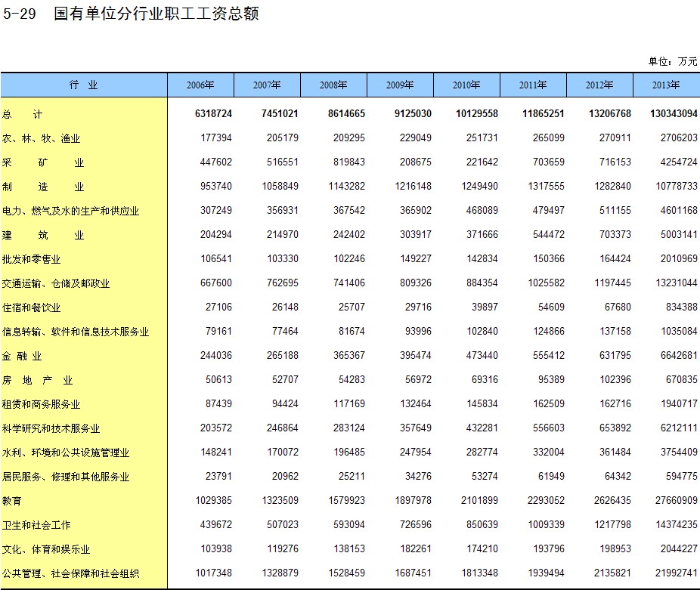Select the 2006年 column header
Screen dimensions: 700x590
pyautogui.click(x=200, y=85)
